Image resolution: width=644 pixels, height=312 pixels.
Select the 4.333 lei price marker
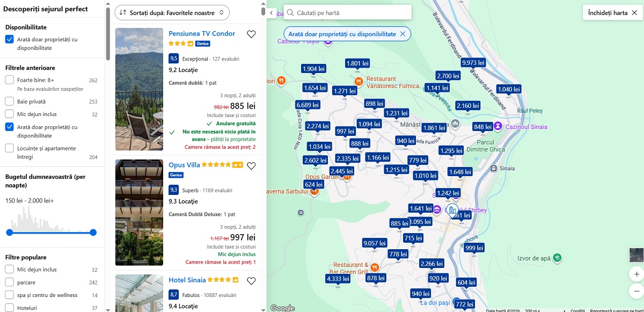(x=338, y=279)
